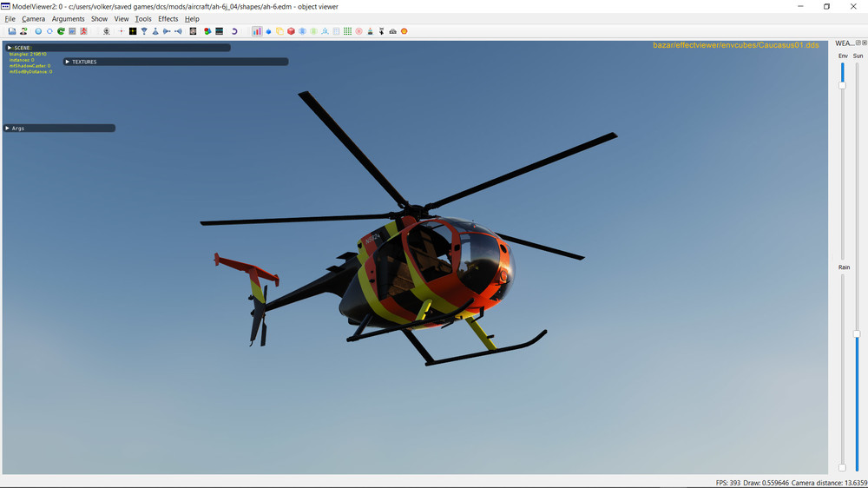
Task: Click the FPS readout in status bar
Action: (728, 483)
